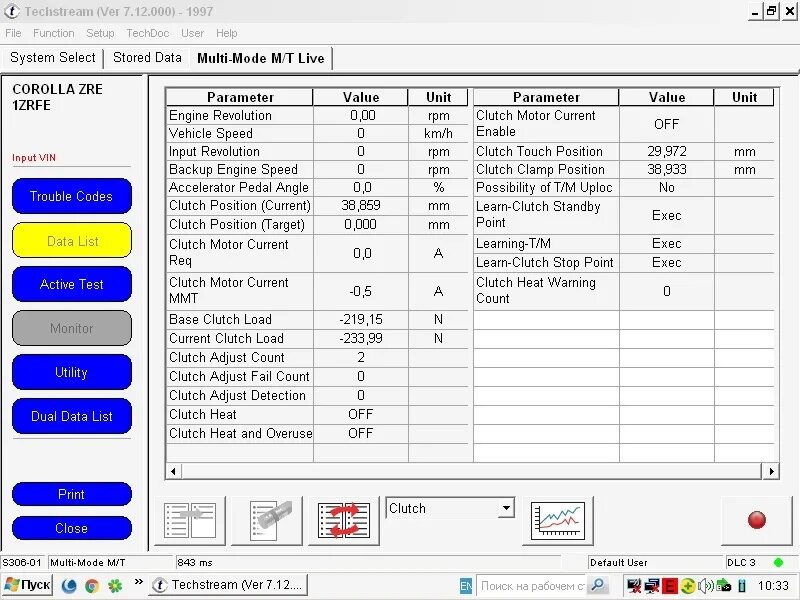
Task: Click the grey Monitor button
Action: point(71,328)
